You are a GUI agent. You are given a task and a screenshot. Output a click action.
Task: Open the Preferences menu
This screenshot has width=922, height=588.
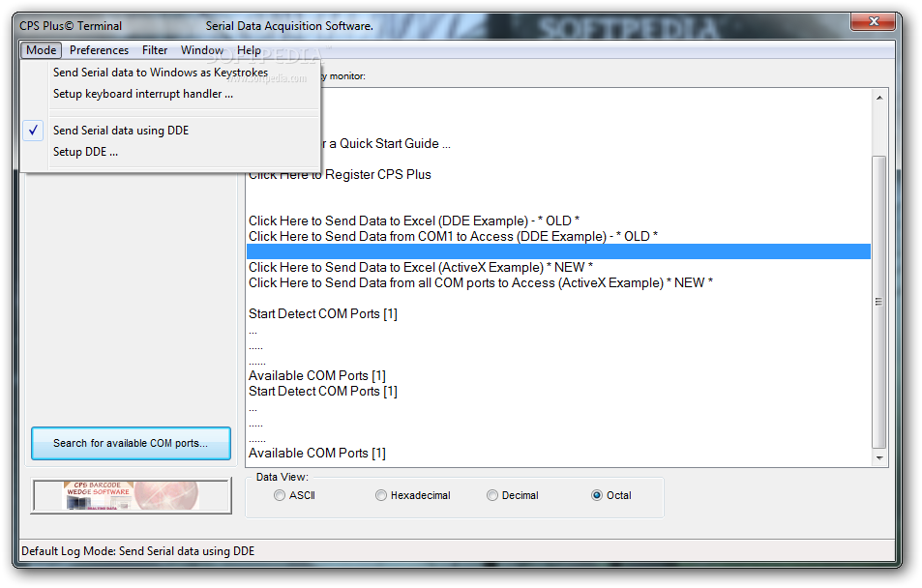(x=99, y=50)
